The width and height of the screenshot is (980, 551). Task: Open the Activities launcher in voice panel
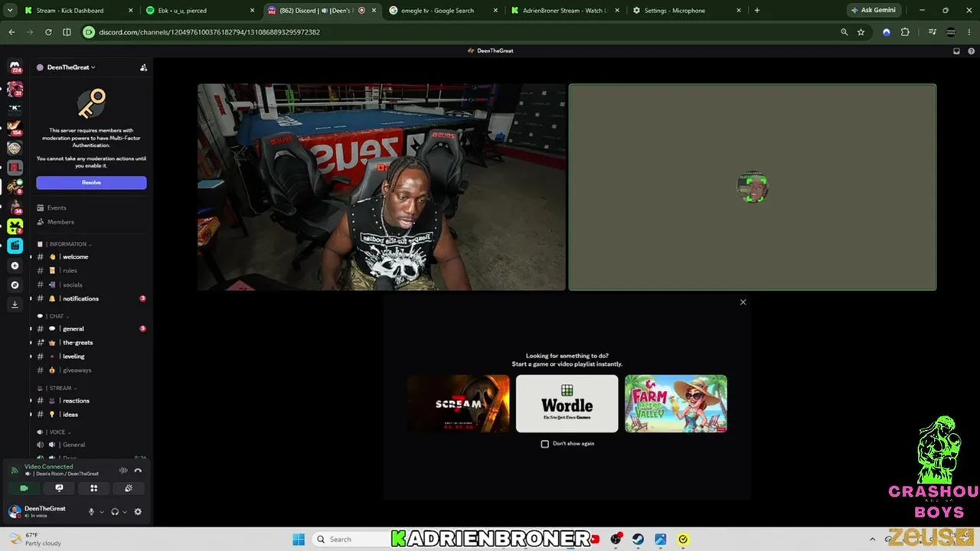tap(93, 488)
